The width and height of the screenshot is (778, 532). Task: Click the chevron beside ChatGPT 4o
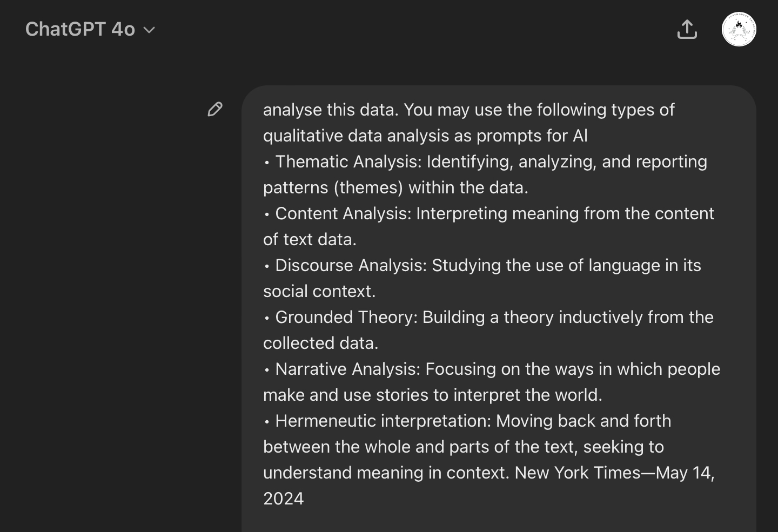(x=150, y=30)
